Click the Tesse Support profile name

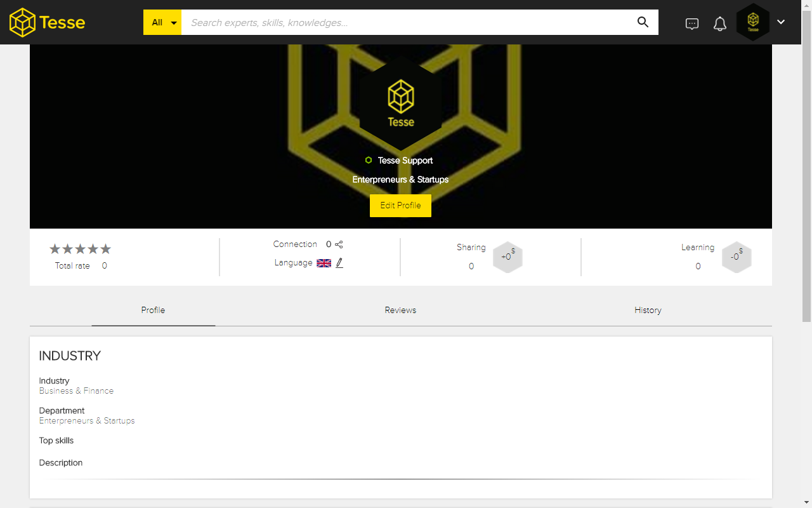pos(405,161)
